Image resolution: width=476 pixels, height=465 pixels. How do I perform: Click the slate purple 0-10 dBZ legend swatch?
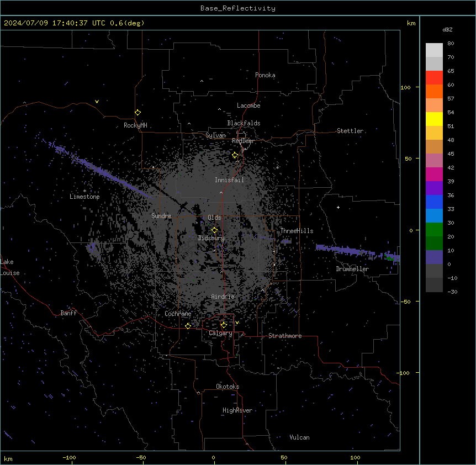click(x=434, y=257)
